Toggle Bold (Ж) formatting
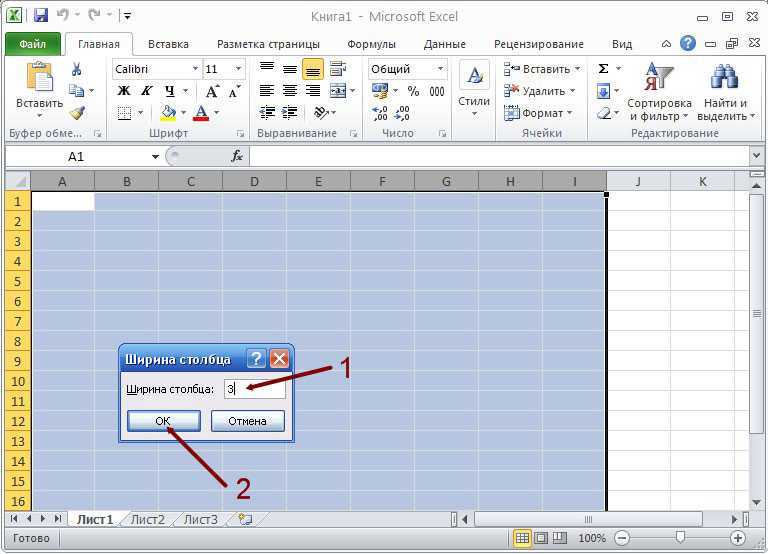The height and width of the screenshot is (554, 768). (x=124, y=91)
